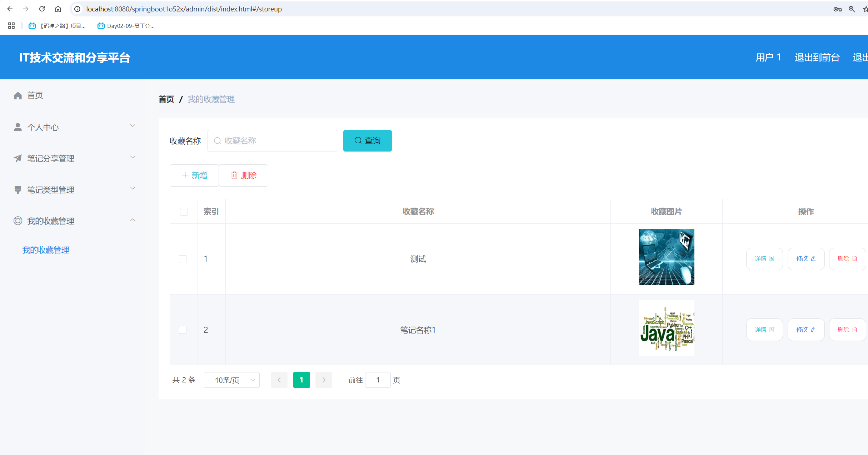This screenshot has width=868, height=455.
Task: Open 首页 from the breadcrumb
Action: (x=166, y=99)
